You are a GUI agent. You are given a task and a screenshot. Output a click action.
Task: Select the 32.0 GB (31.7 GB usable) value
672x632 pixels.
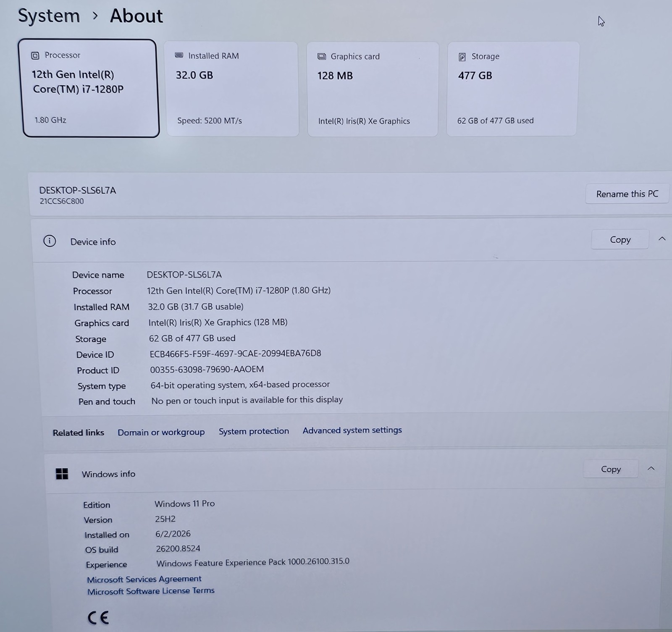pyautogui.click(x=196, y=307)
